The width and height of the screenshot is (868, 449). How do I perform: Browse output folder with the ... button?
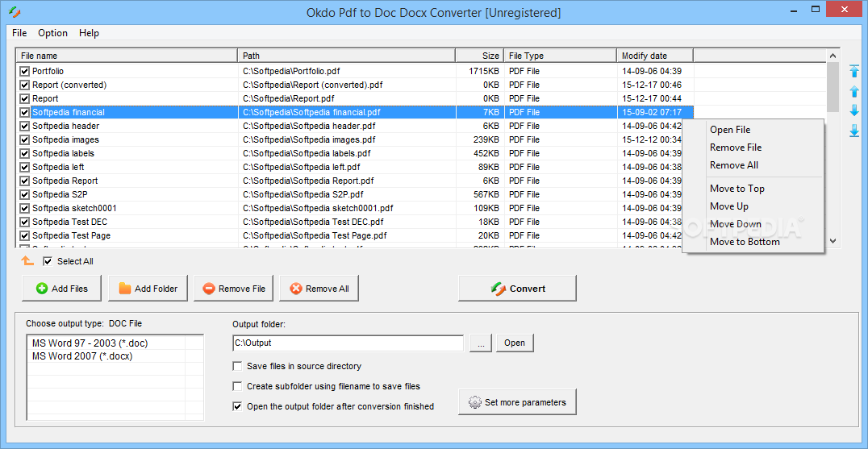(481, 343)
